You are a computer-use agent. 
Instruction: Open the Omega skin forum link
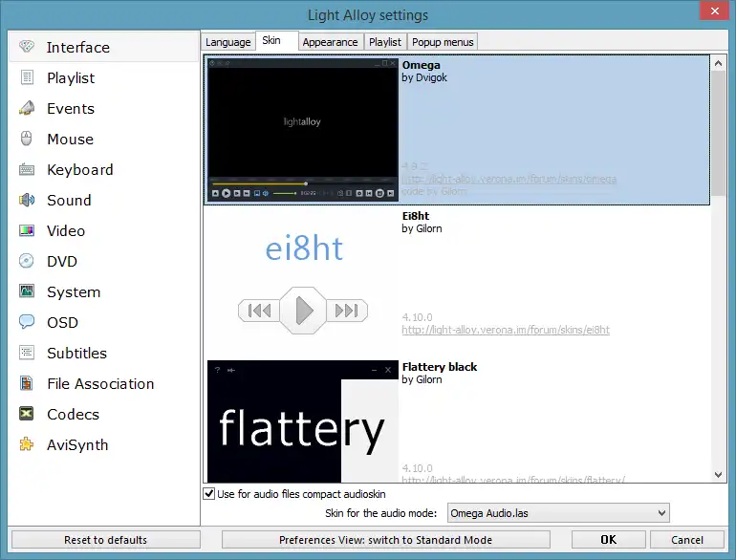(x=509, y=179)
